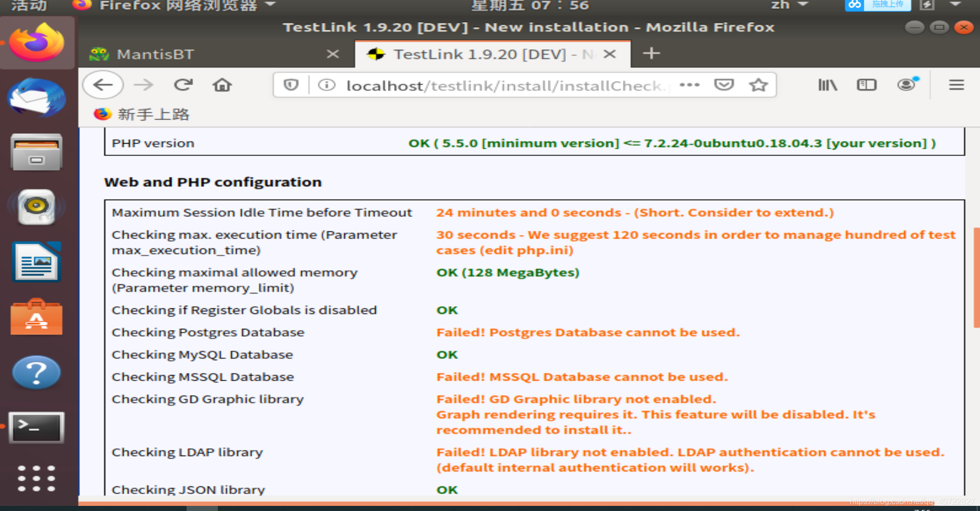Viewport: 980px width, 511px height.
Task: Select '24 minutes and 0 seconds' warning text
Action: (x=528, y=212)
